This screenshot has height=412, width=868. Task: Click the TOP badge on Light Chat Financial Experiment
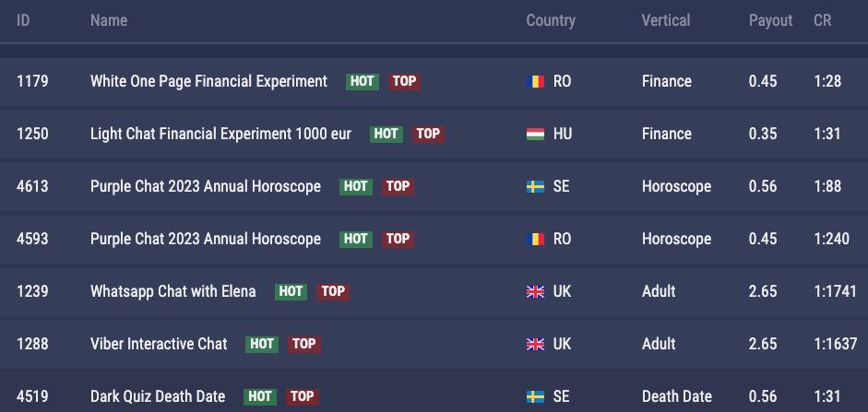point(428,134)
